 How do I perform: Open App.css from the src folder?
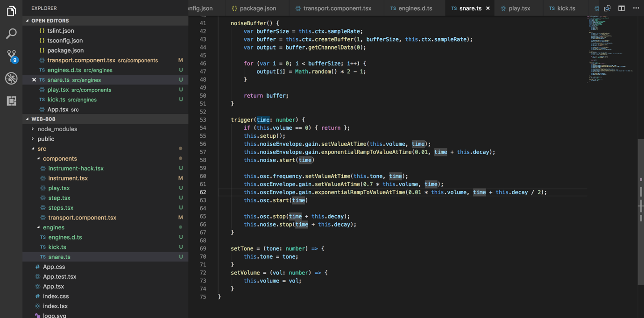click(x=54, y=267)
